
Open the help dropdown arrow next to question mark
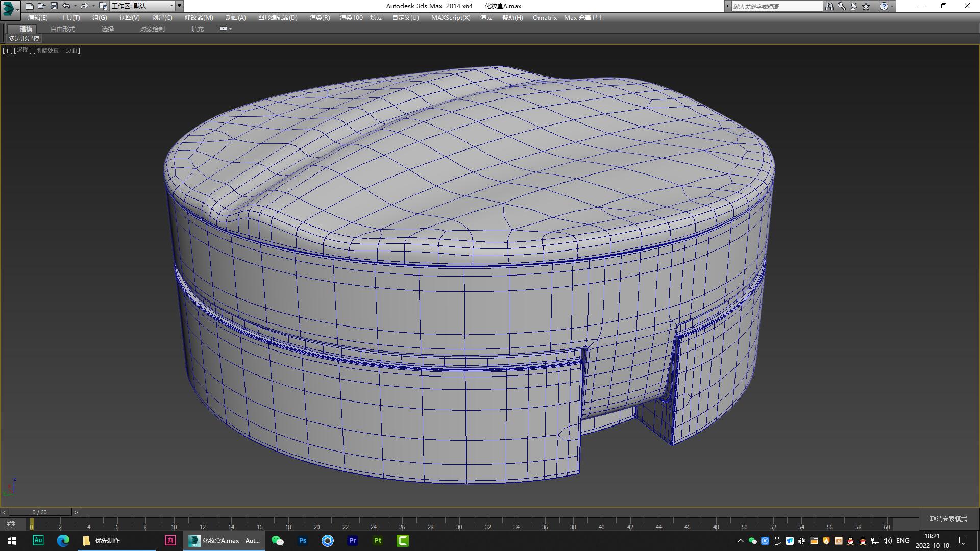tap(892, 6)
